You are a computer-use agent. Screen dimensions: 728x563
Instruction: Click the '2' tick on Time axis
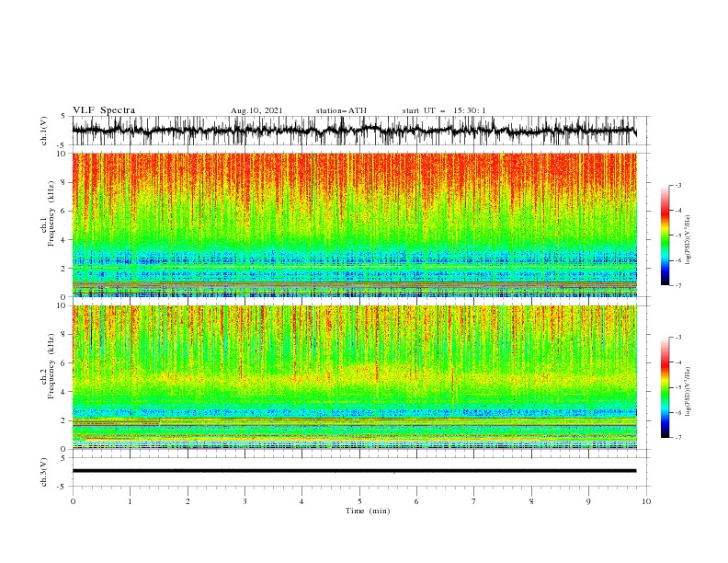pyautogui.click(x=188, y=501)
